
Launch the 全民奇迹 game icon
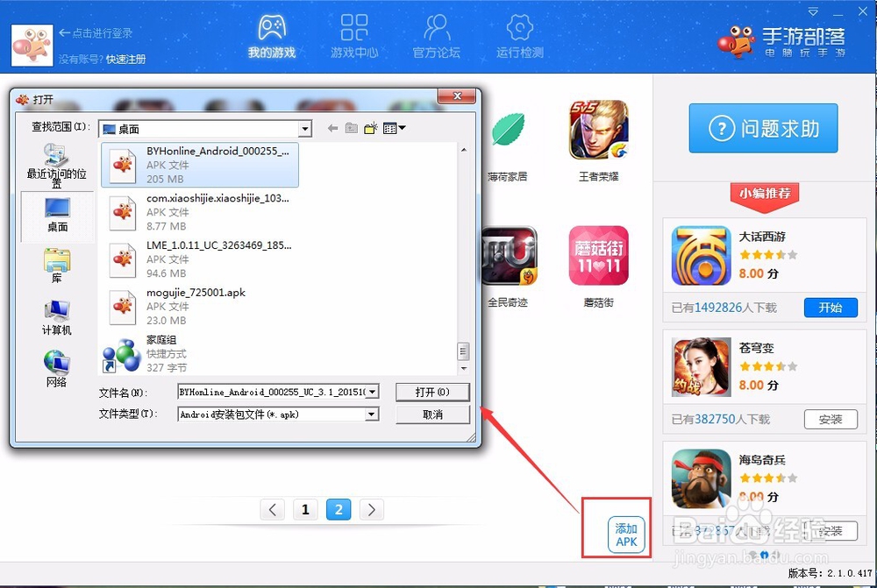tap(509, 255)
